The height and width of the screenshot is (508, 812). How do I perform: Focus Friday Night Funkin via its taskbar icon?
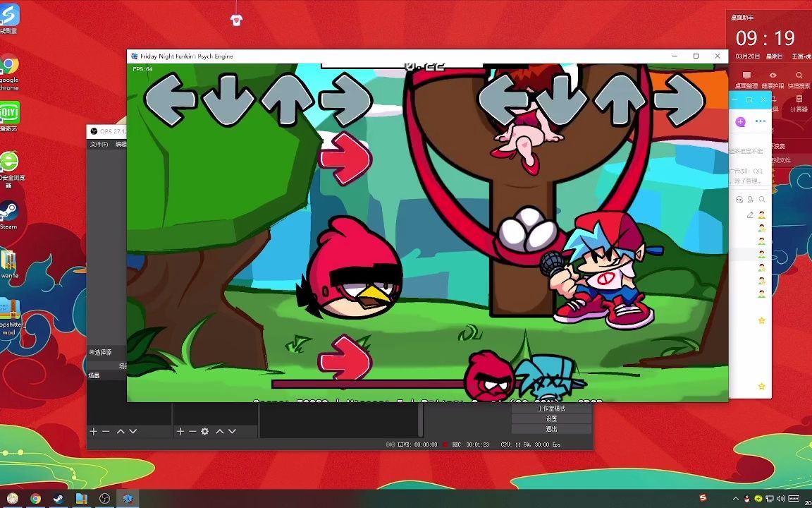128,499
